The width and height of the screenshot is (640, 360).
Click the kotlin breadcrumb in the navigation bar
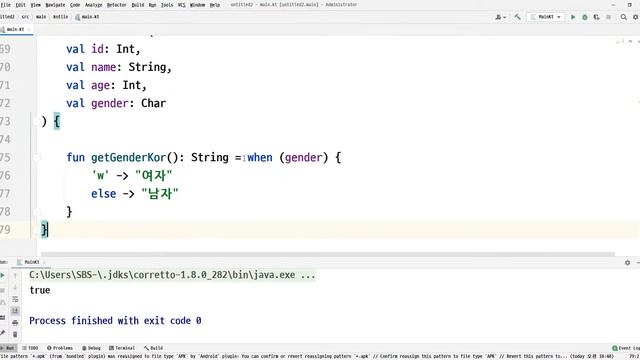coord(61,17)
